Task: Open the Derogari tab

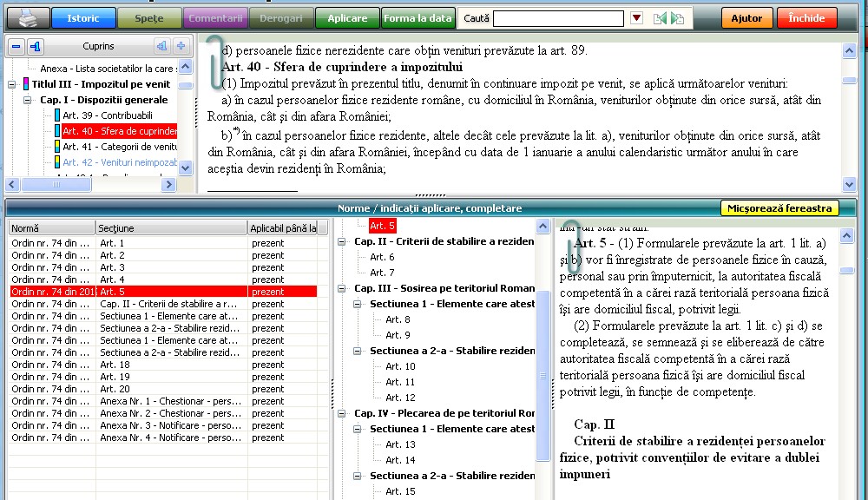Action: (281, 18)
